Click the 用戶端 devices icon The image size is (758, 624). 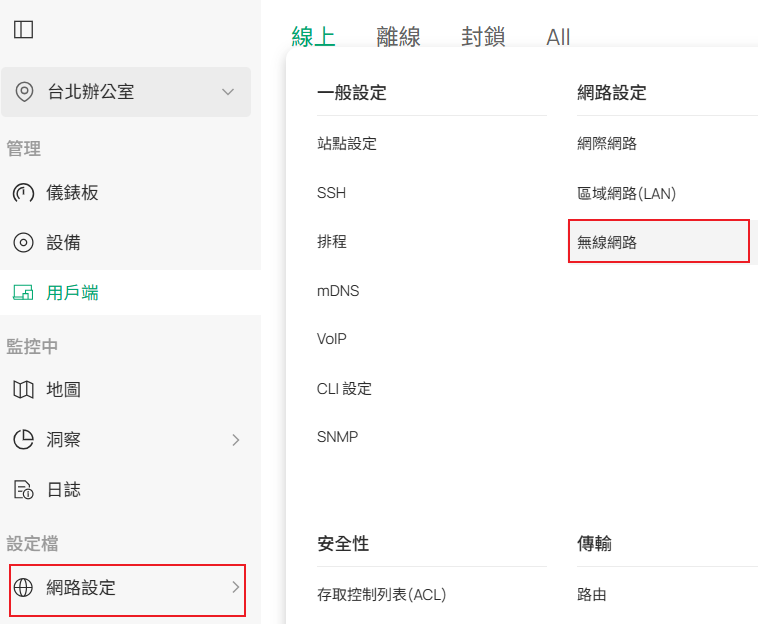tap(23, 293)
